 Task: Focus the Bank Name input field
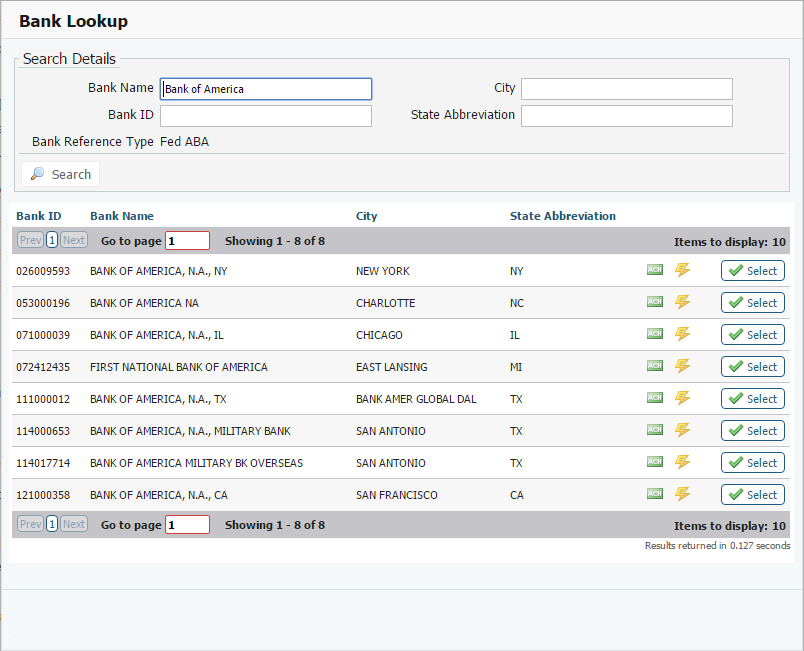(266, 89)
